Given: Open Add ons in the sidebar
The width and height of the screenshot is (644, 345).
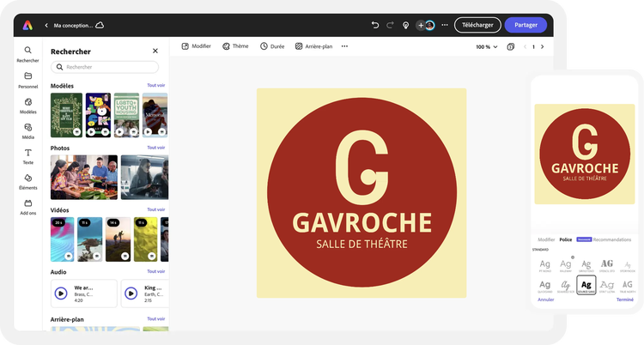Looking at the screenshot, I should [28, 207].
